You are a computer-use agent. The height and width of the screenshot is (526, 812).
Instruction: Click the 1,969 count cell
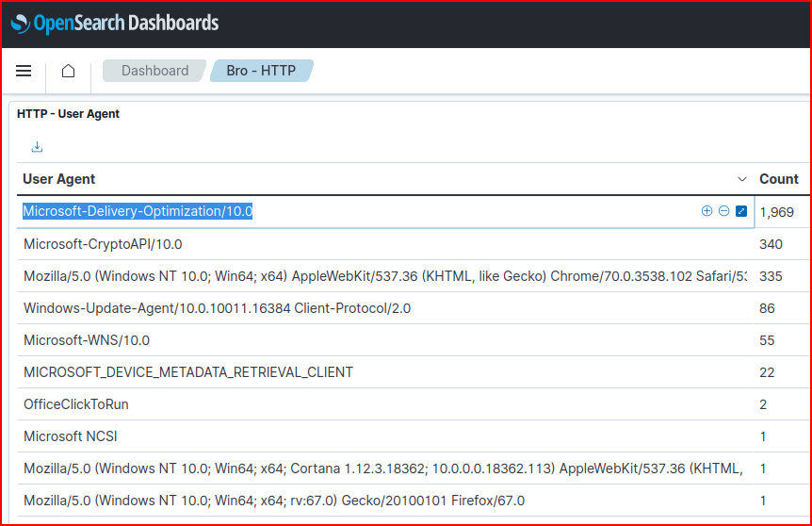tap(777, 212)
